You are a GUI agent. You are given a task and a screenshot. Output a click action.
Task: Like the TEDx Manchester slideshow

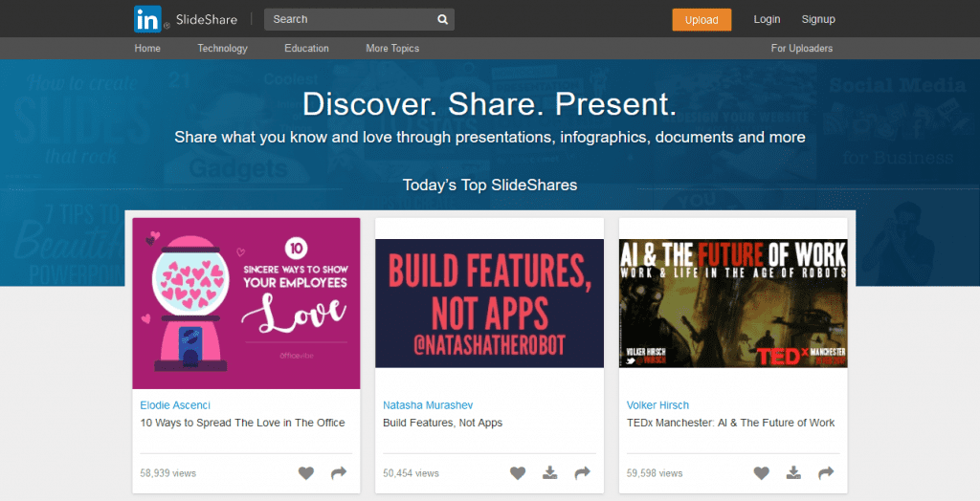[x=761, y=473]
